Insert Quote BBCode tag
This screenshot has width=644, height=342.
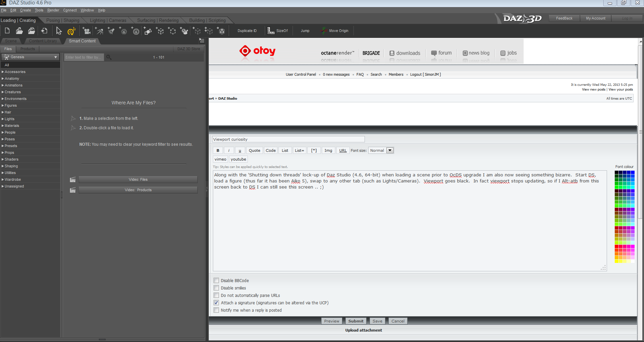(255, 150)
